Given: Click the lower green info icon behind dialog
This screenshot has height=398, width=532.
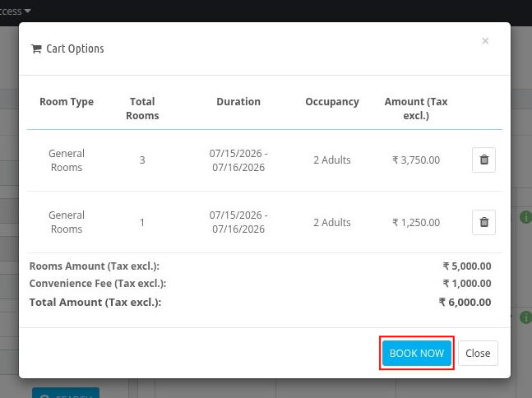Looking at the screenshot, I should (x=525, y=317).
